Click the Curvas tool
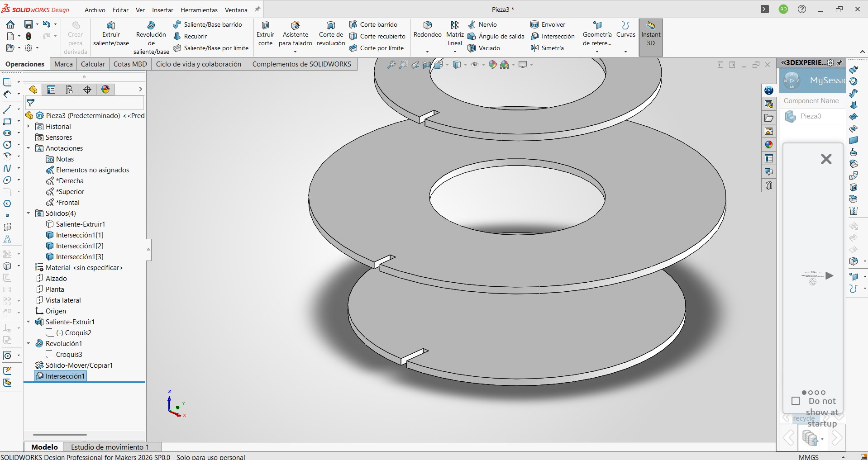868x460 pixels. click(x=626, y=30)
